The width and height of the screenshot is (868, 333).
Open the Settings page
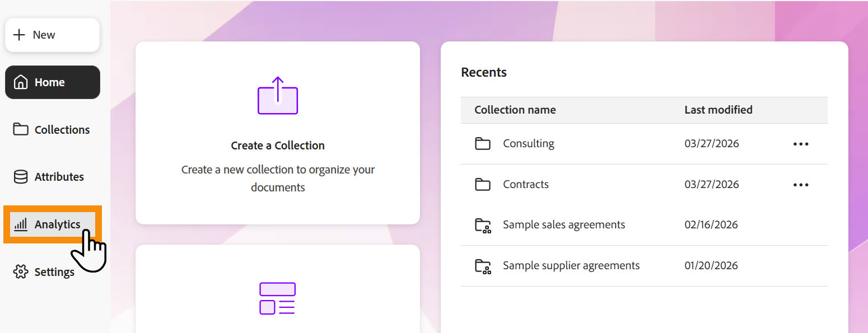pyautogui.click(x=54, y=272)
